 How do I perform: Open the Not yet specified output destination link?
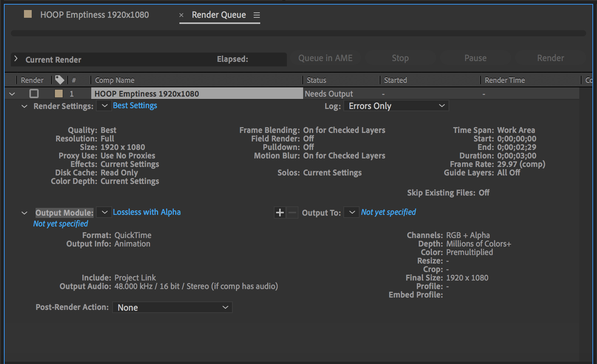click(x=388, y=212)
